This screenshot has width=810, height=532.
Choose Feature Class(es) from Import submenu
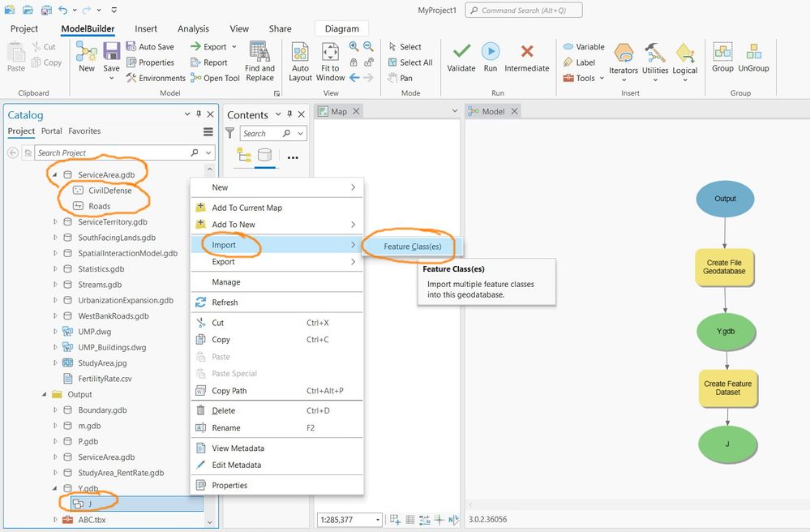(x=412, y=247)
